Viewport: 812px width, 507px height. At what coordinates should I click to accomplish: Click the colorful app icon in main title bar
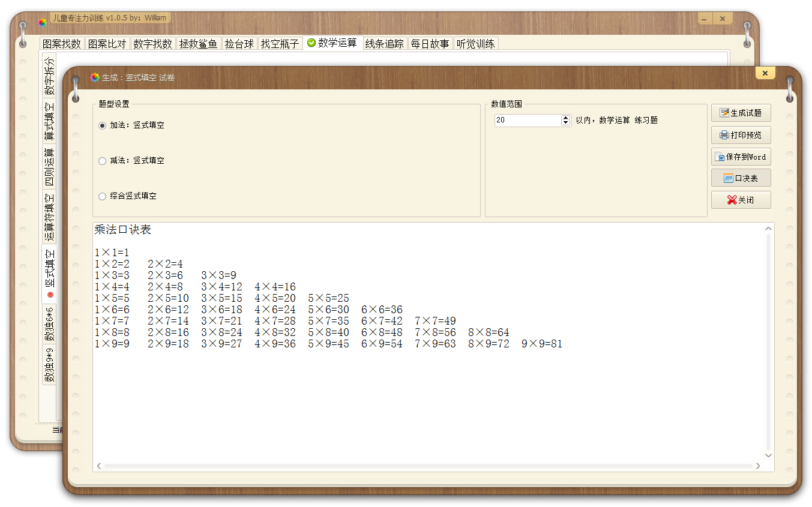pos(41,21)
